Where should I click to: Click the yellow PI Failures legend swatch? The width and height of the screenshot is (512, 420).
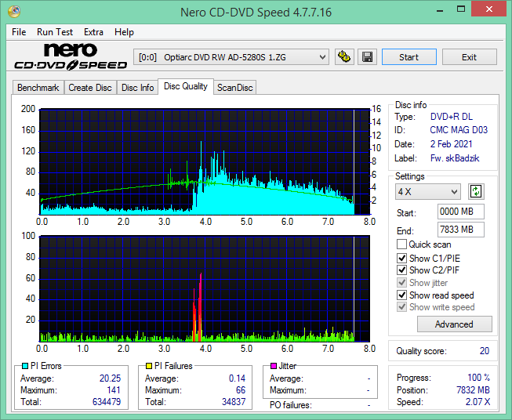pyautogui.click(x=149, y=366)
